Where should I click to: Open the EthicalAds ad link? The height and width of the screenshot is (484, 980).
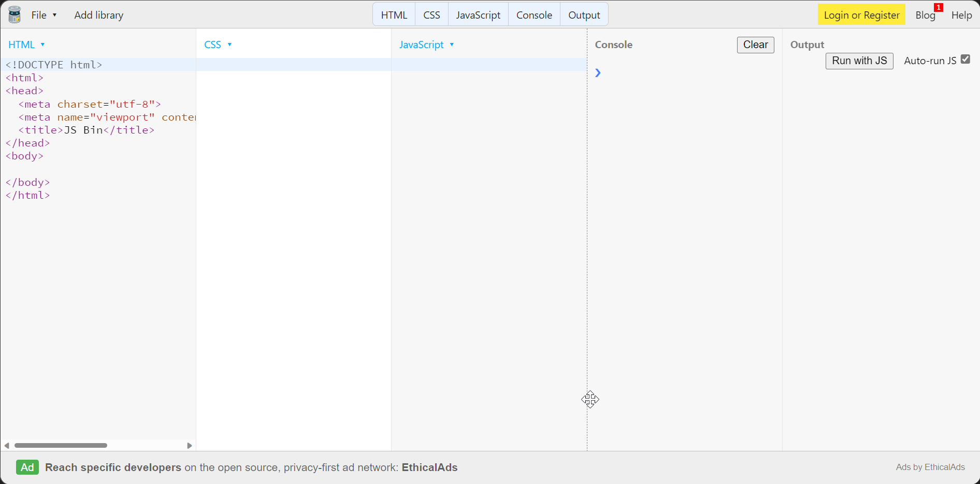(251, 467)
